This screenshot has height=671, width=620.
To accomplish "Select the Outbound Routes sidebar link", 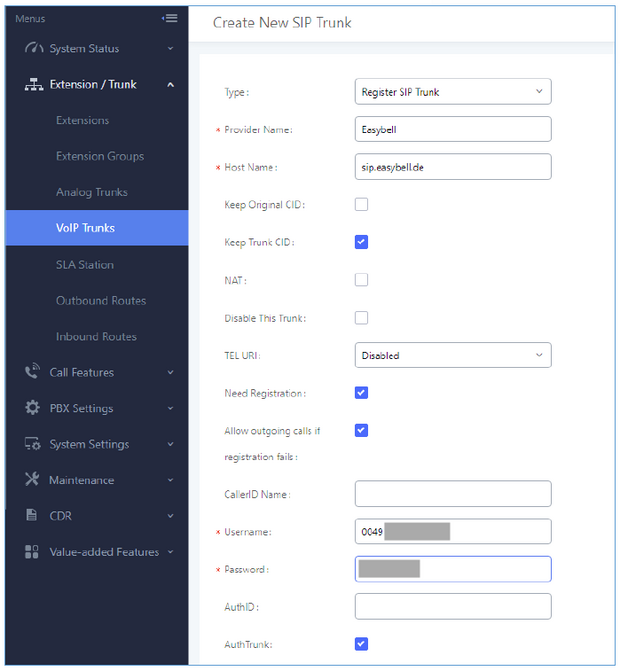I will [101, 301].
